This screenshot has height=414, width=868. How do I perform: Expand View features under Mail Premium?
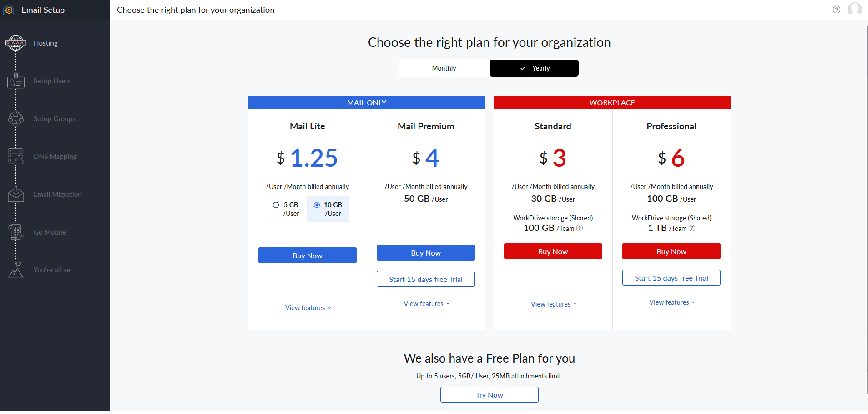[426, 304]
